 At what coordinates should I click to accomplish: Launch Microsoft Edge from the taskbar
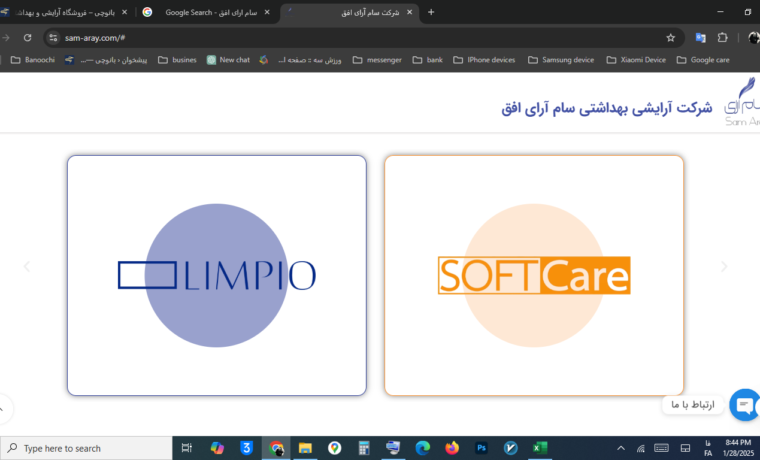tap(423, 448)
